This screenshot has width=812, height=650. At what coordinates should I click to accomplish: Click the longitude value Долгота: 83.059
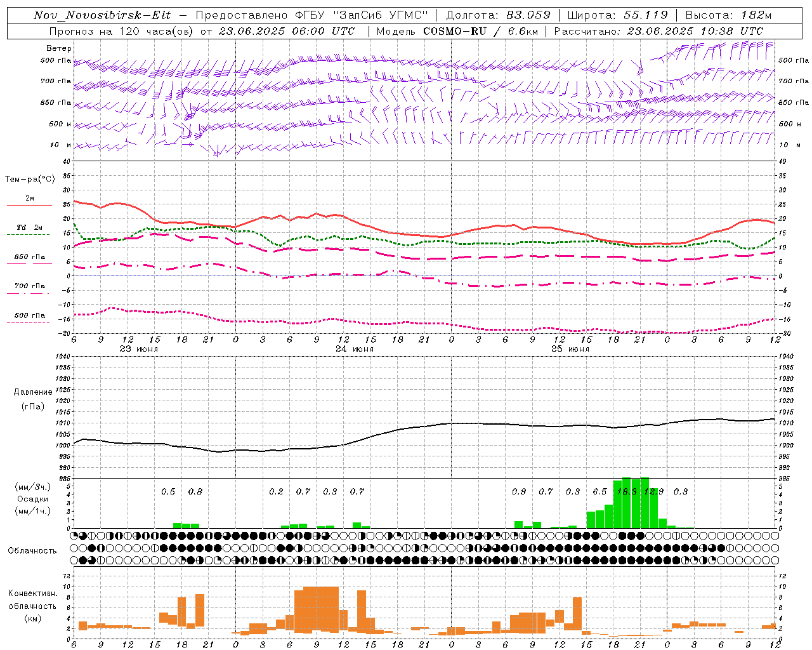coord(499,15)
